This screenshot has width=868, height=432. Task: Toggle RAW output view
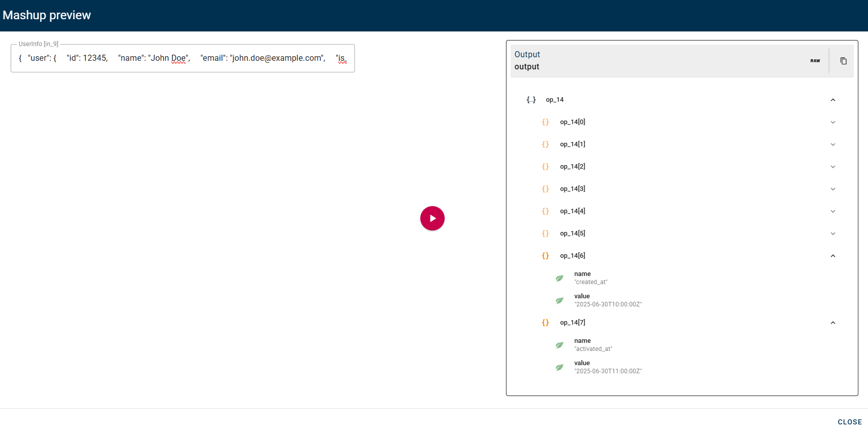click(x=815, y=61)
